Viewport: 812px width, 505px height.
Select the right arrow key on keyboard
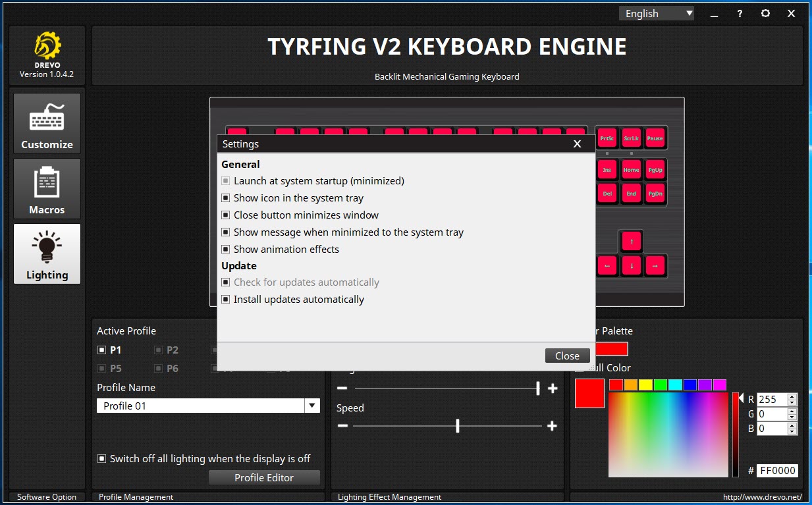point(655,265)
